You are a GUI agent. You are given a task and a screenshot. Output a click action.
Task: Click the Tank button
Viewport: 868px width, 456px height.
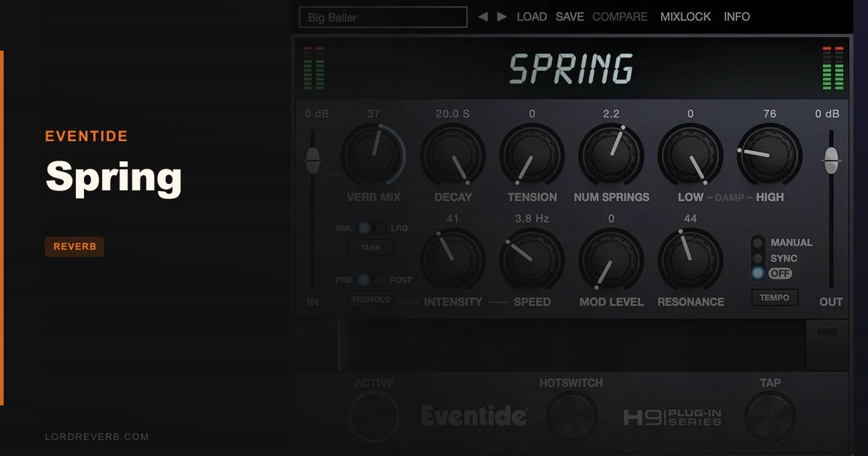tap(371, 248)
